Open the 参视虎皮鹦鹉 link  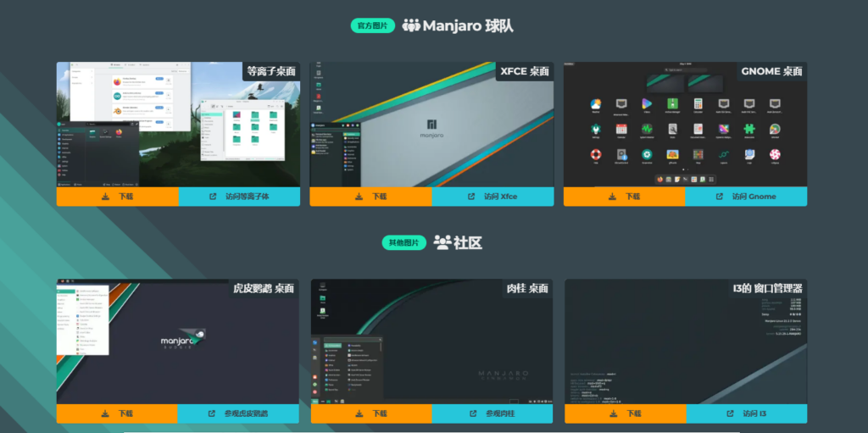pos(246,414)
